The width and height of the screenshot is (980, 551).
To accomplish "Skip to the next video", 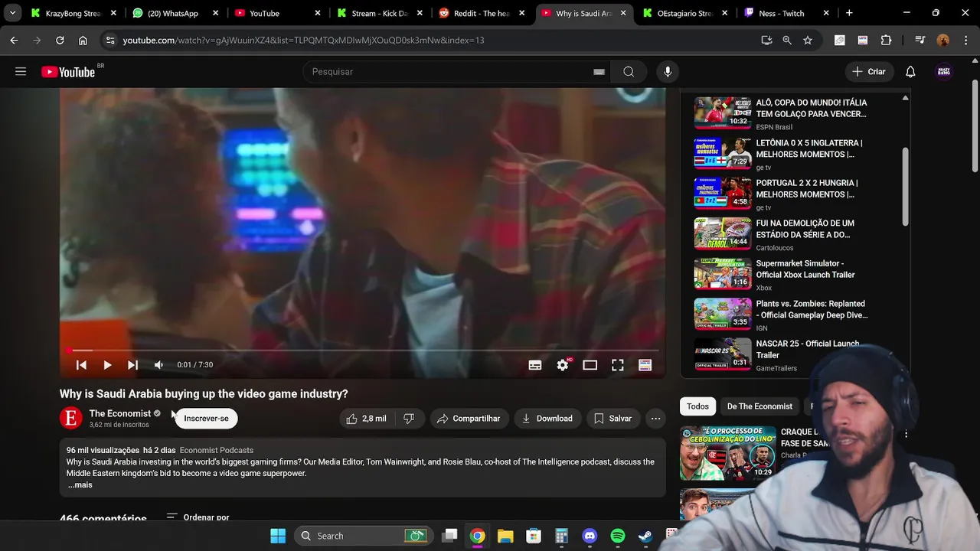I will pyautogui.click(x=132, y=365).
